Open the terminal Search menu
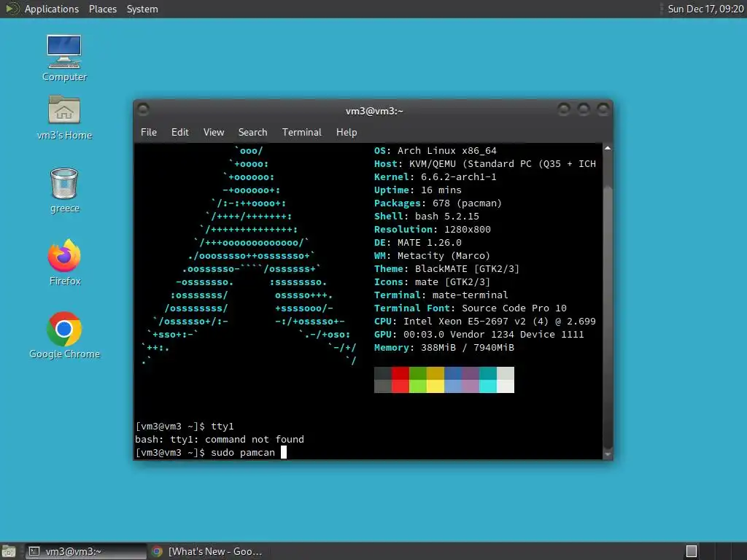Image resolution: width=747 pixels, height=560 pixels. (253, 132)
